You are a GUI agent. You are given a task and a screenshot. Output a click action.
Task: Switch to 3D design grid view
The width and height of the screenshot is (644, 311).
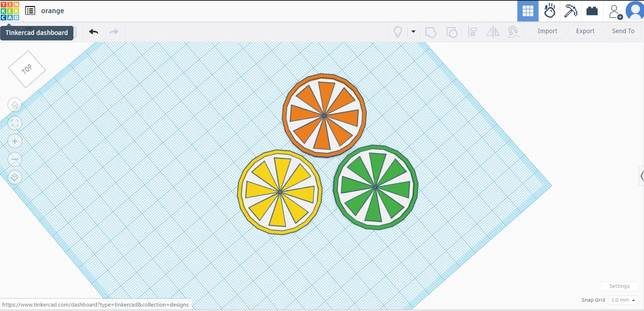tap(528, 10)
